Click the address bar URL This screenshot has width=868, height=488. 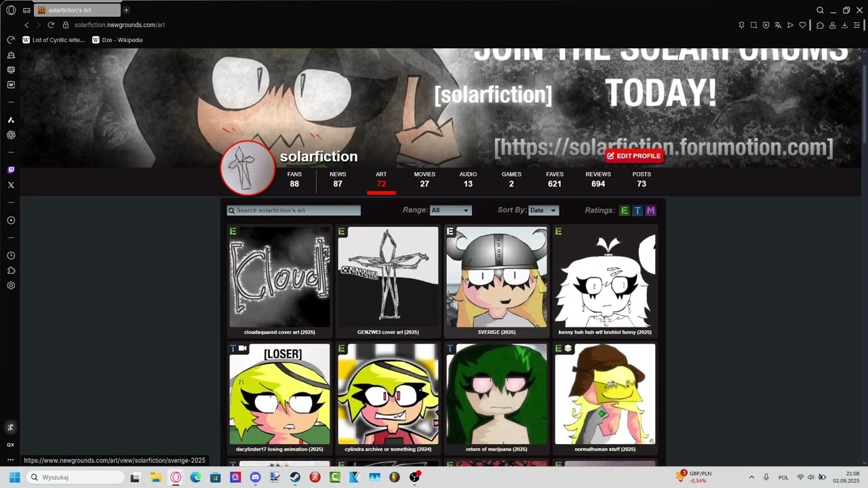[119, 25]
